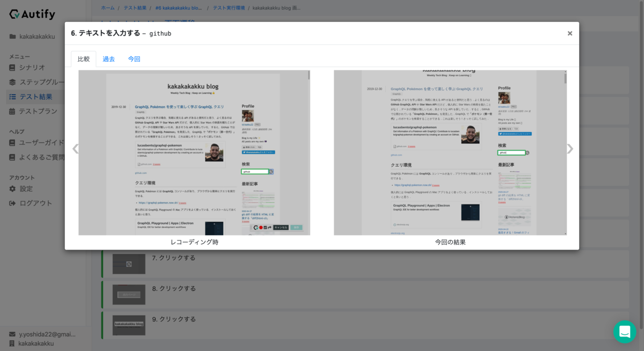Open ユーザーガイド help link
The image size is (644, 351).
[42, 143]
